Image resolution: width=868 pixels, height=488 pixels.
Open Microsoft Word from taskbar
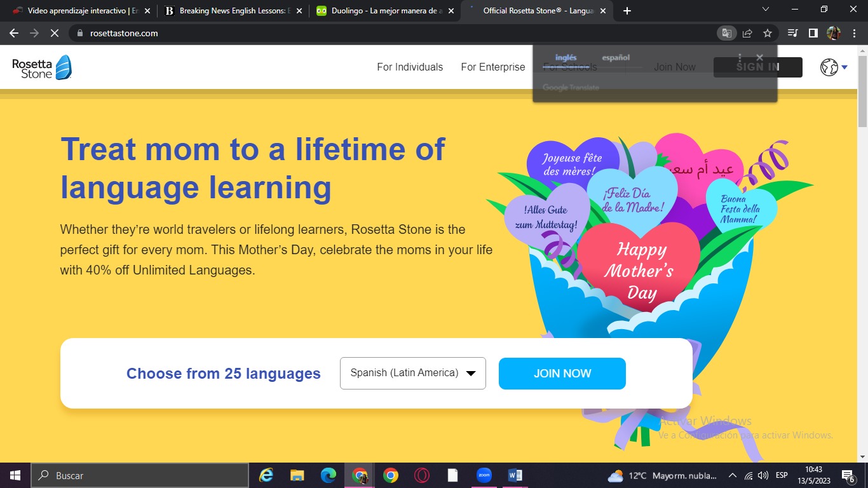tap(515, 475)
